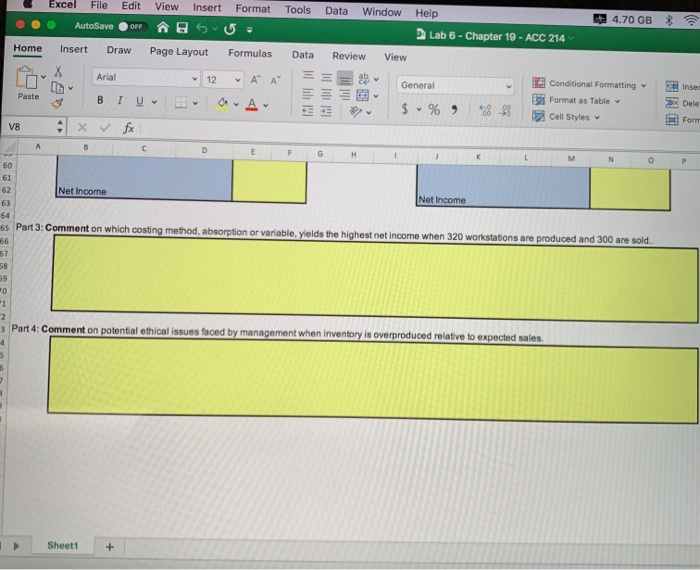Decrease font size with the smaller A

pyautogui.click(x=275, y=80)
